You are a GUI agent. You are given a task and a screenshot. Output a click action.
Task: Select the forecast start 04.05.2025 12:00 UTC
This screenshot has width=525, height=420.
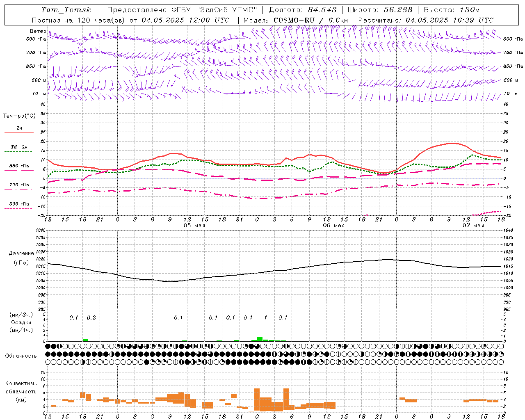click(185, 20)
